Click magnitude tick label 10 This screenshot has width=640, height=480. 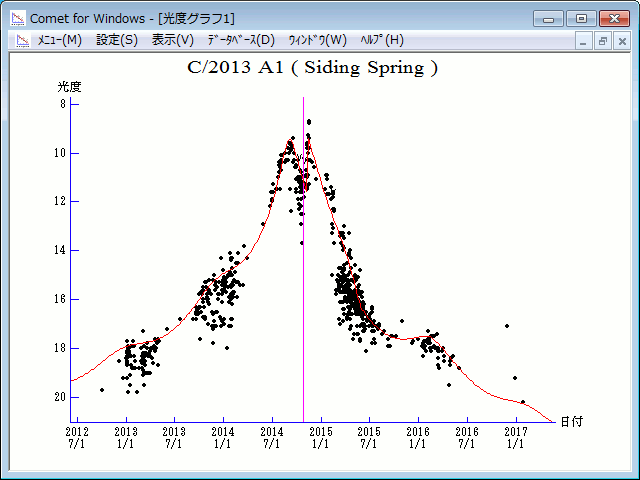pyautogui.click(x=60, y=153)
